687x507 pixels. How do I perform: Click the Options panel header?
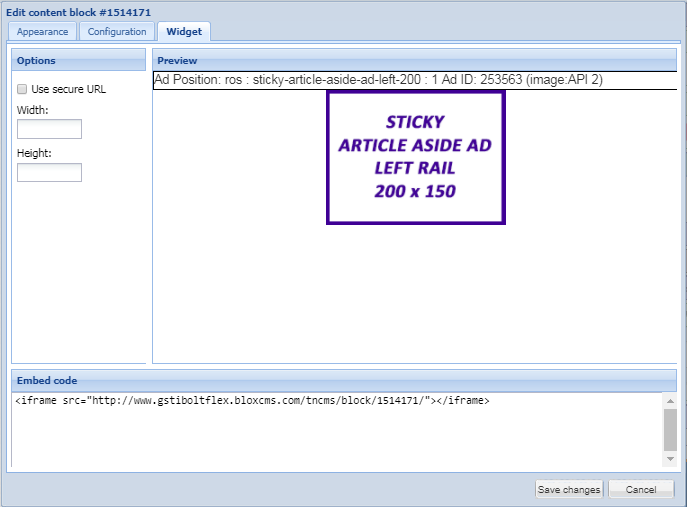tap(78, 60)
